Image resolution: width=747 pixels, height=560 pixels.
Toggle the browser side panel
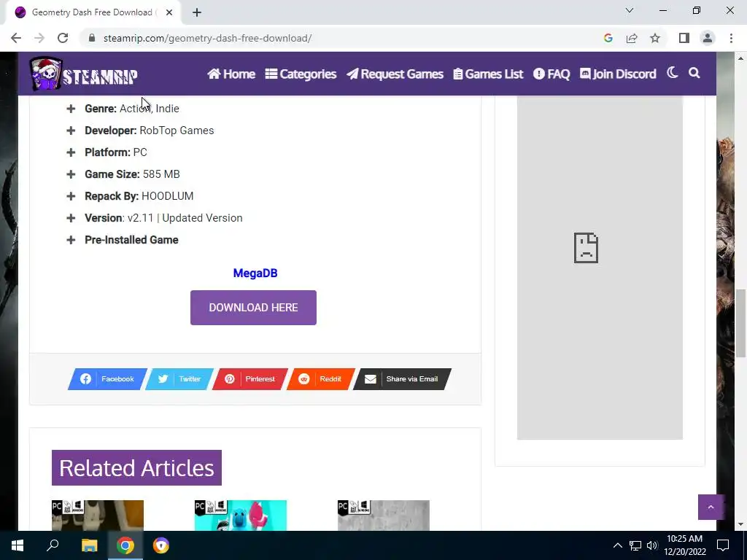[684, 38]
